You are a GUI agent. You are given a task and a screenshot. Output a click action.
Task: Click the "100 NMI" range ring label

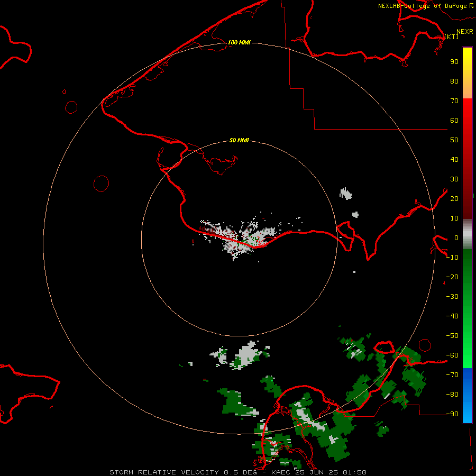[239, 42]
